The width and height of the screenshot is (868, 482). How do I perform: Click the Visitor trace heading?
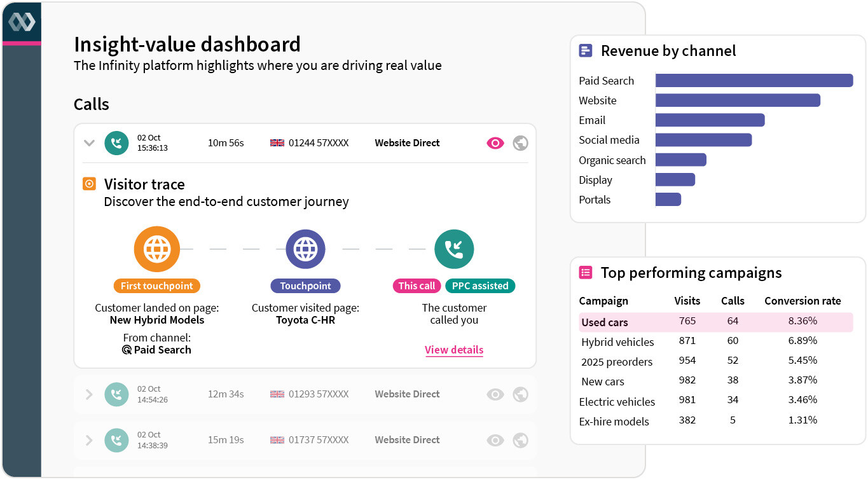(x=144, y=184)
